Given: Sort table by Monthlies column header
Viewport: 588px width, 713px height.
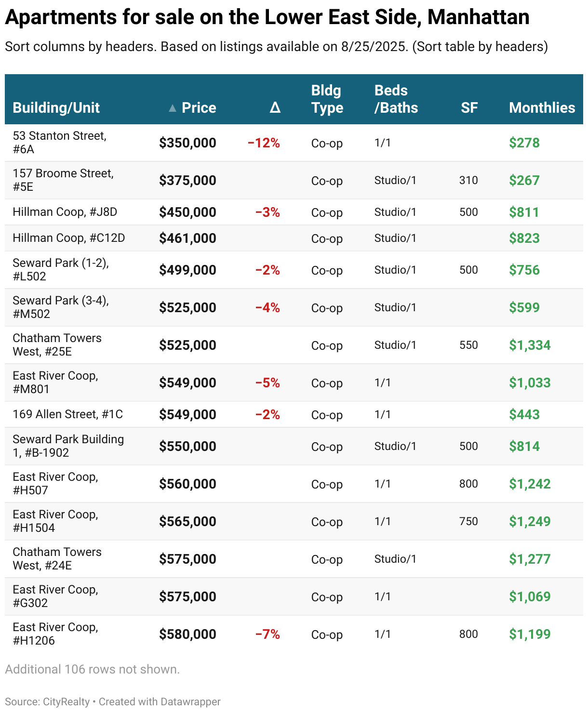Looking at the screenshot, I should 542,107.
